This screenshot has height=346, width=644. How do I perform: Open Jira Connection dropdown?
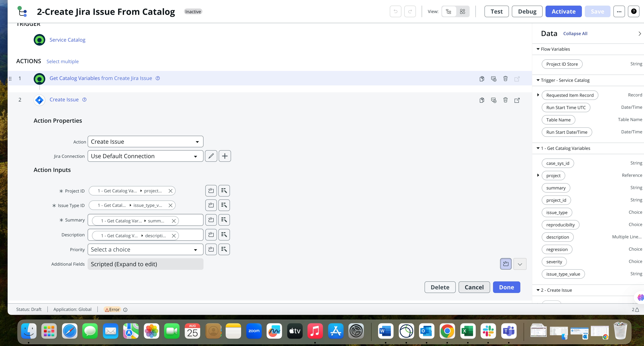click(146, 156)
